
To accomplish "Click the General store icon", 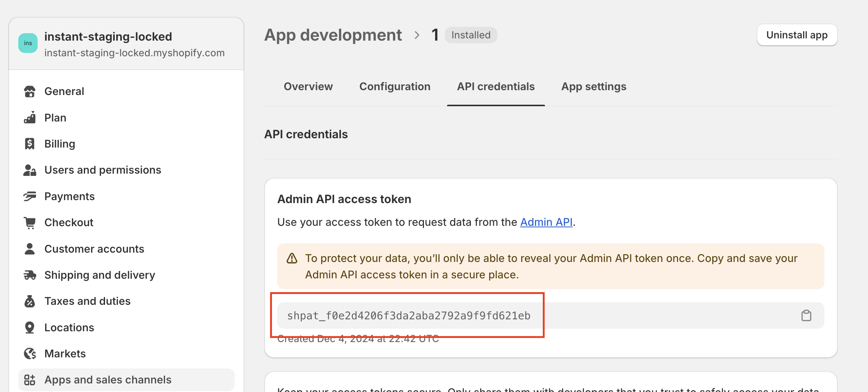I will pyautogui.click(x=29, y=91).
